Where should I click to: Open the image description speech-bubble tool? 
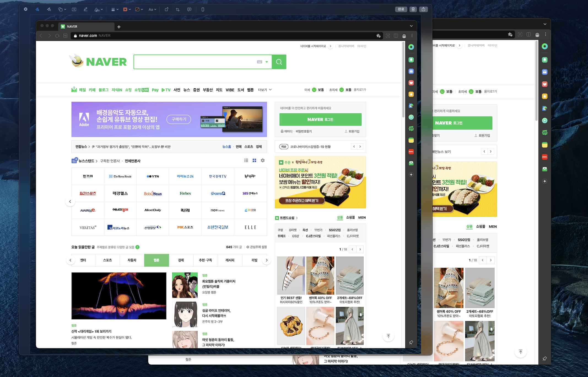coord(189,9)
